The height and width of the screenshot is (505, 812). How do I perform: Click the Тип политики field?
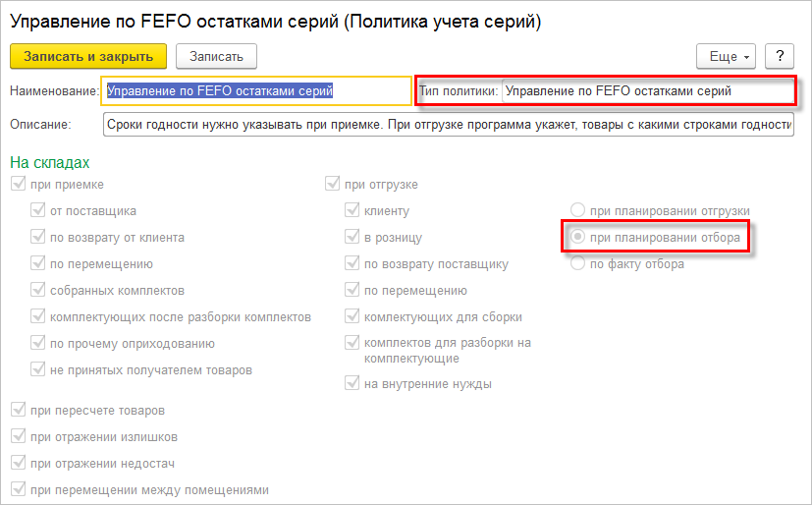tap(646, 91)
